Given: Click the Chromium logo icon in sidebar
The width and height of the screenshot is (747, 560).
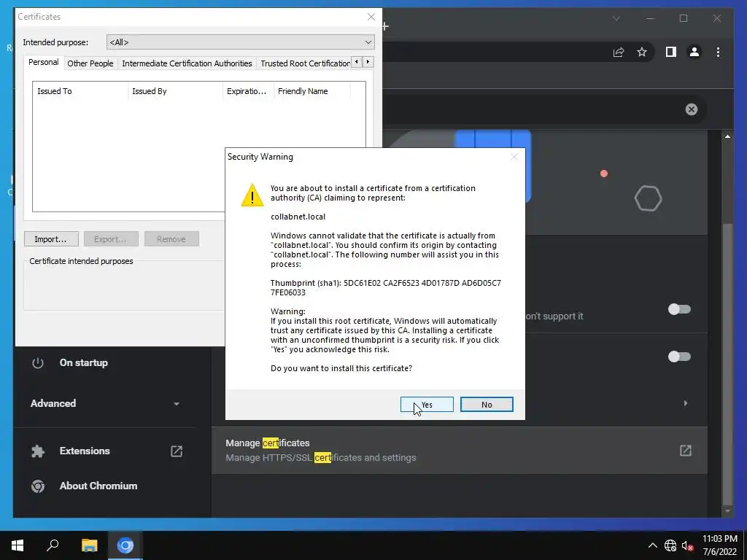Looking at the screenshot, I should pyautogui.click(x=38, y=486).
